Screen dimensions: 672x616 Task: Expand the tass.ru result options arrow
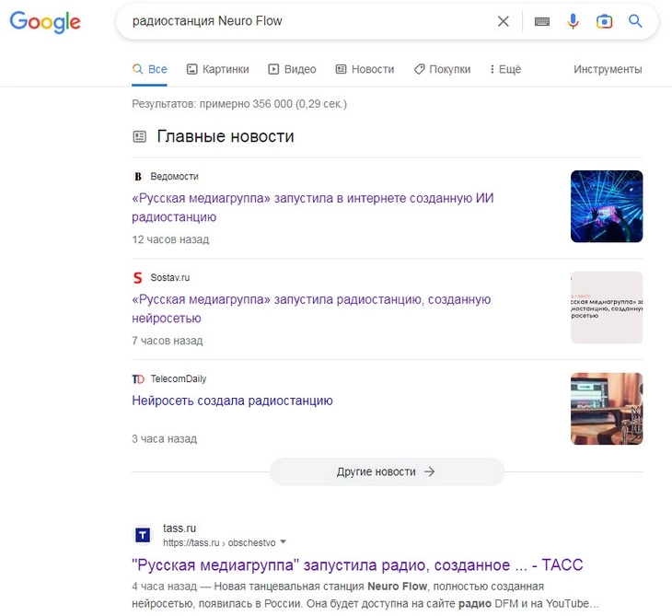click(x=283, y=541)
